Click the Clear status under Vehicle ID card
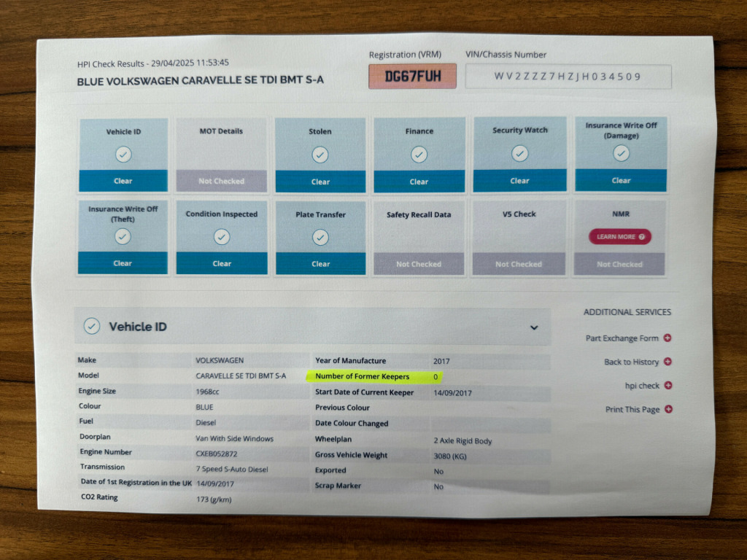The image size is (747, 560). pyautogui.click(x=123, y=181)
